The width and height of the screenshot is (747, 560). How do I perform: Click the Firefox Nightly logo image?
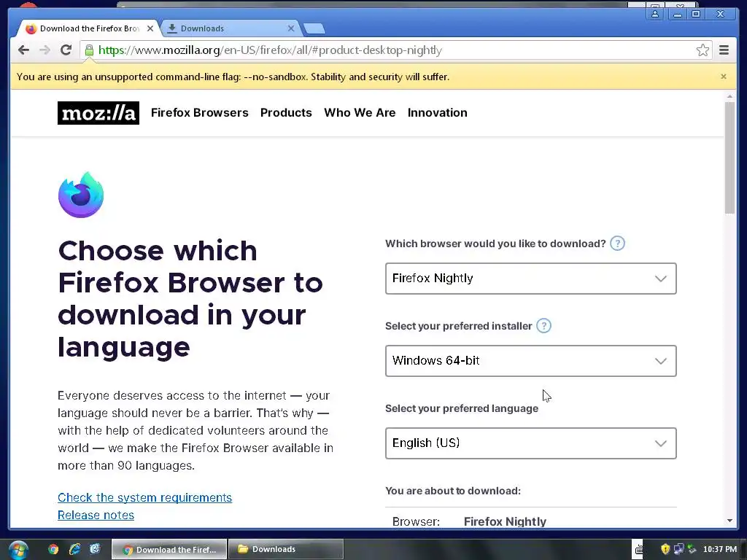click(x=81, y=195)
